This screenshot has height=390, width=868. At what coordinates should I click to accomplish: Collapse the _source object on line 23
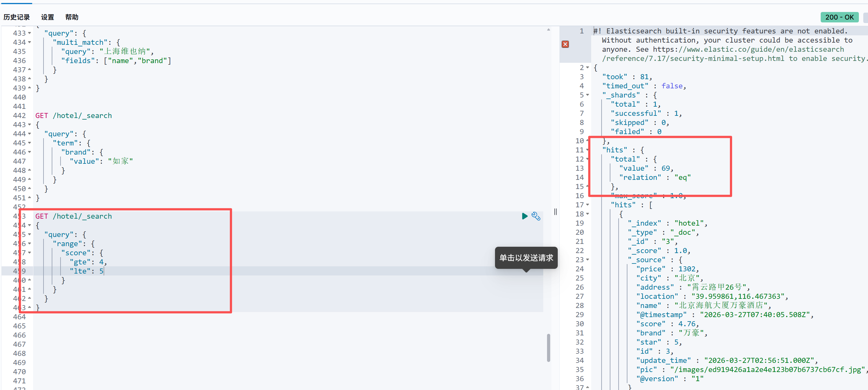click(x=587, y=260)
